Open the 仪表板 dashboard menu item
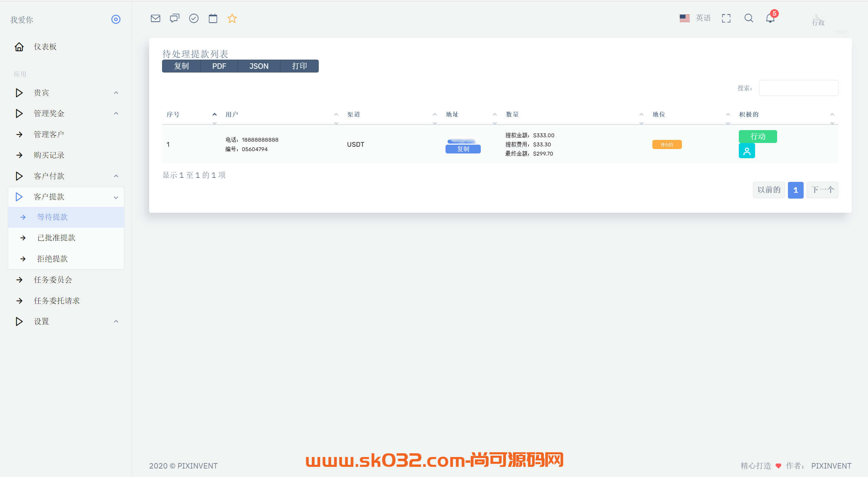This screenshot has height=477, width=868. click(66, 47)
